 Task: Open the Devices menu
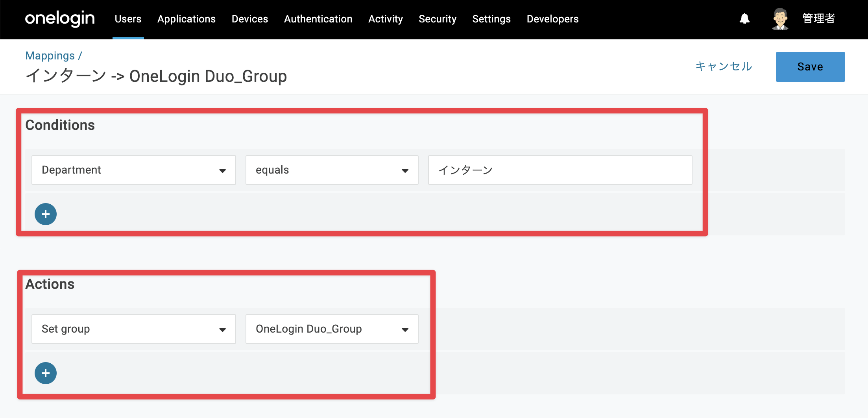coord(250,19)
